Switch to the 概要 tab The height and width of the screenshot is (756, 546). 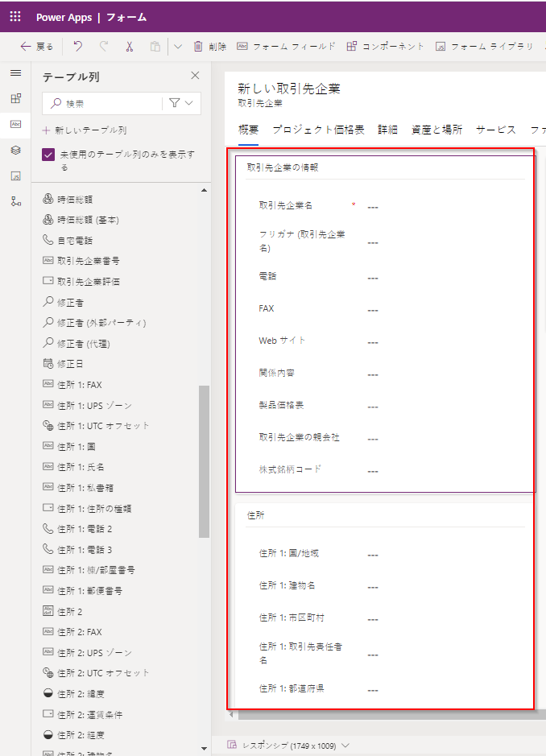[248, 130]
